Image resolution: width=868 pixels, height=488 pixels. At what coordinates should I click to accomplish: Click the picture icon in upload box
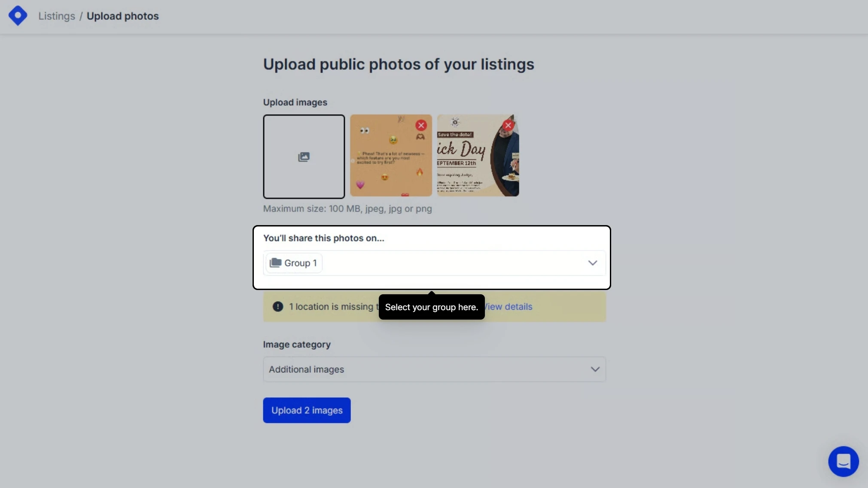coord(304,157)
